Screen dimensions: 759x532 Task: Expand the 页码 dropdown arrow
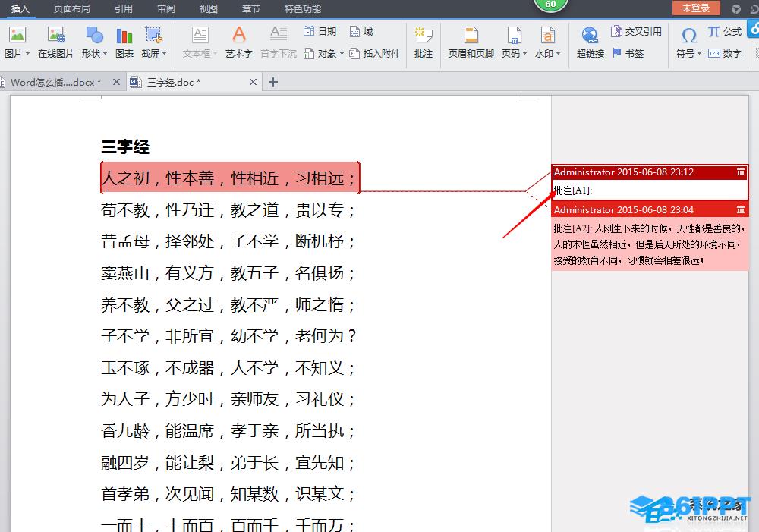(x=524, y=54)
